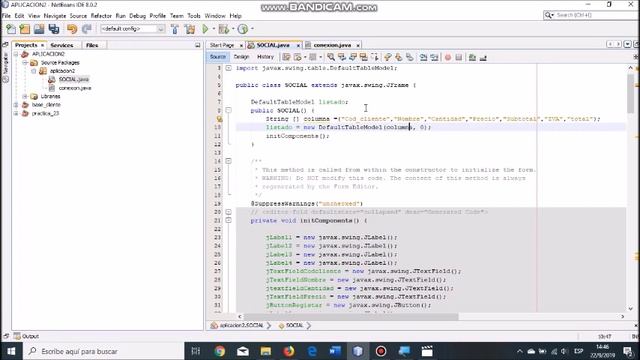640x360 pixels.
Task: Expand the practica_23 project node
Action: (x=16, y=113)
